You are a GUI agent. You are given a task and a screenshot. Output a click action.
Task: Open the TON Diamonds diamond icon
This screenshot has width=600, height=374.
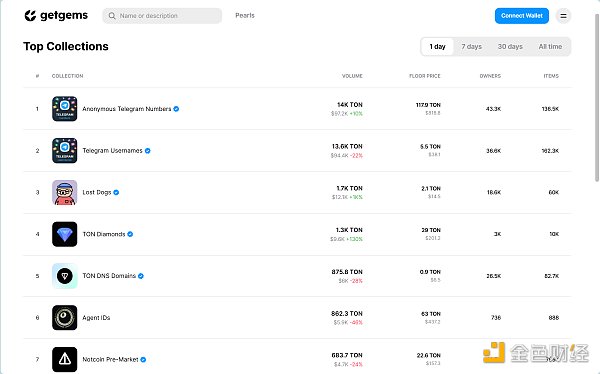(x=64, y=234)
